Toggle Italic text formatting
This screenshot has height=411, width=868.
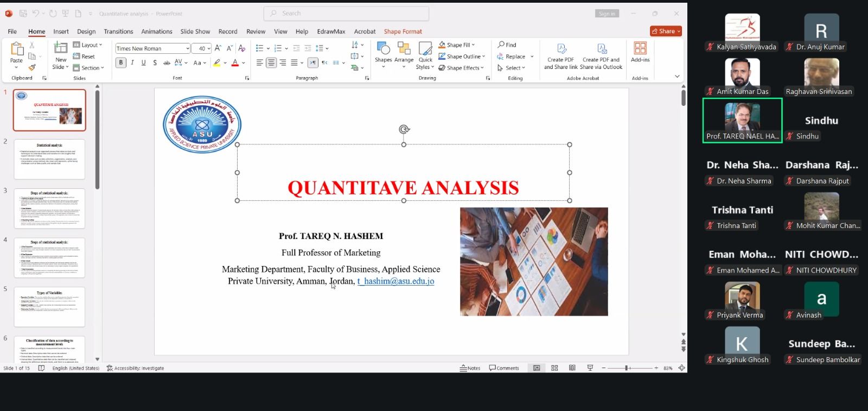tap(132, 63)
